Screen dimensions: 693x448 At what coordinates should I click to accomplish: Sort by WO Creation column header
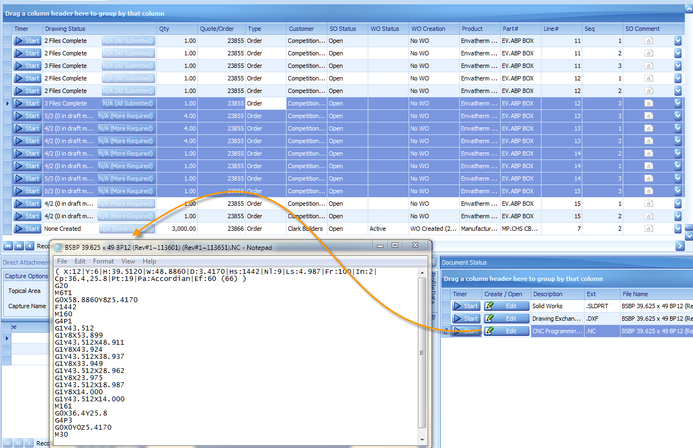click(x=434, y=29)
